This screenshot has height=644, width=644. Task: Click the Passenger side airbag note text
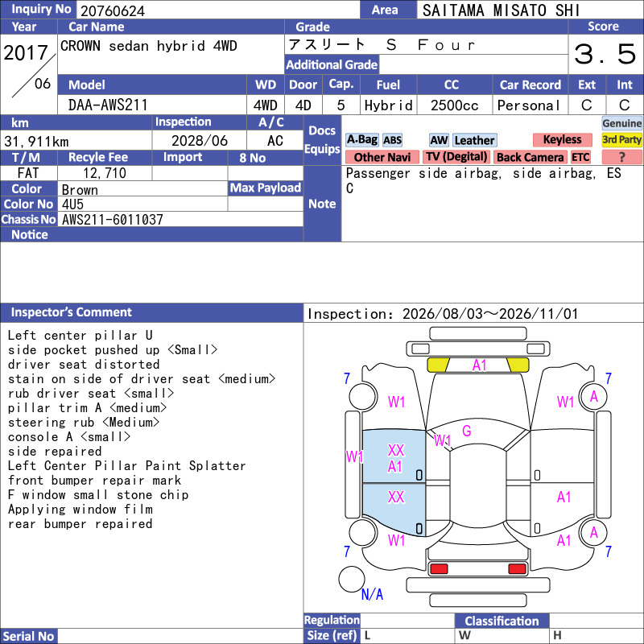coord(484,180)
